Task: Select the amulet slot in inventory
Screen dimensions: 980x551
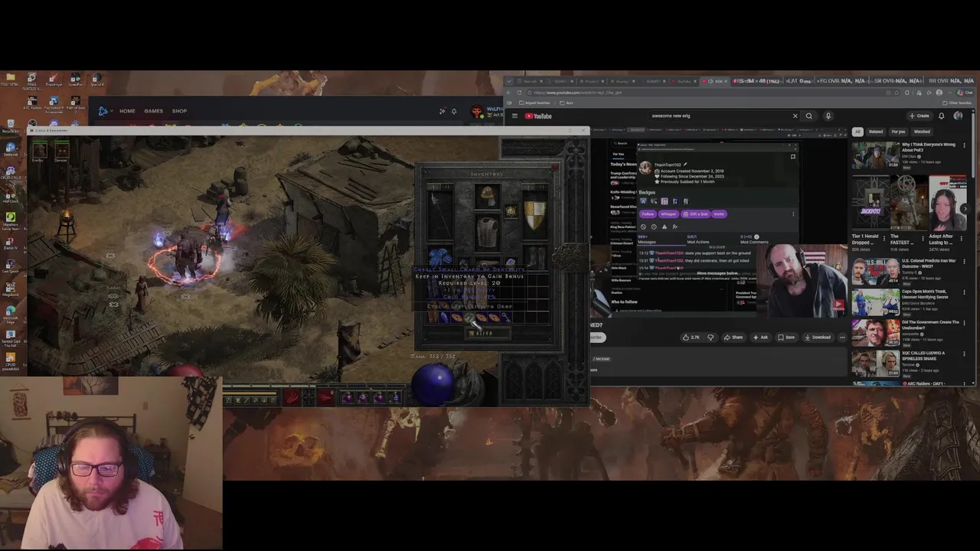Action: coord(511,210)
